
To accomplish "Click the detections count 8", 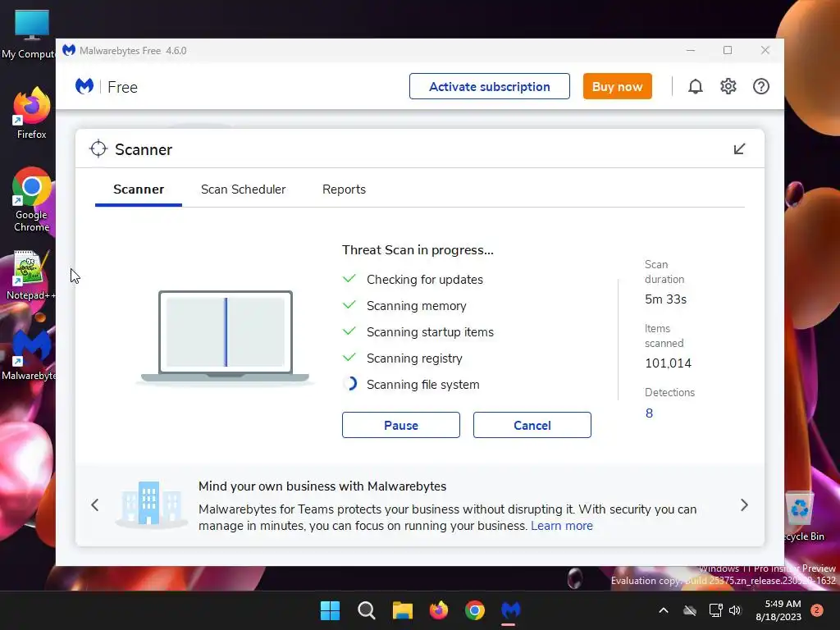I will tap(650, 413).
